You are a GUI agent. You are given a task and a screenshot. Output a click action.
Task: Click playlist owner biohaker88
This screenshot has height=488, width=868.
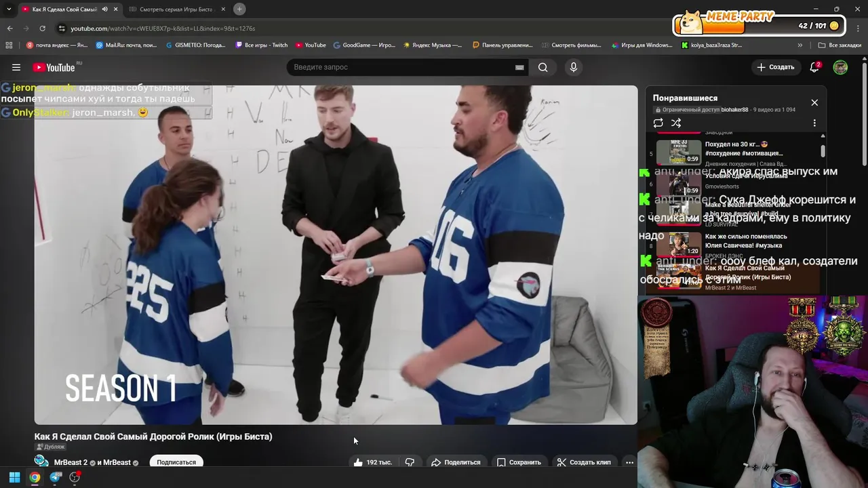click(x=734, y=110)
